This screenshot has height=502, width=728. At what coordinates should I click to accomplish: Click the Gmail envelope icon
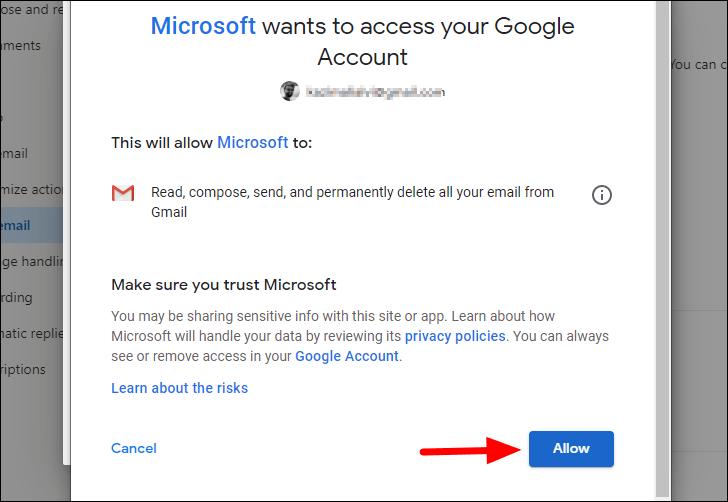(123, 193)
